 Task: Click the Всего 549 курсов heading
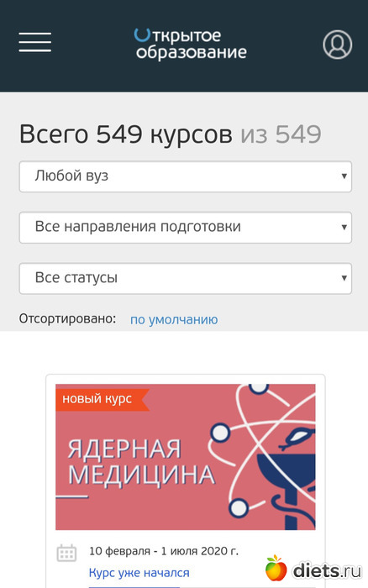pos(126,134)
